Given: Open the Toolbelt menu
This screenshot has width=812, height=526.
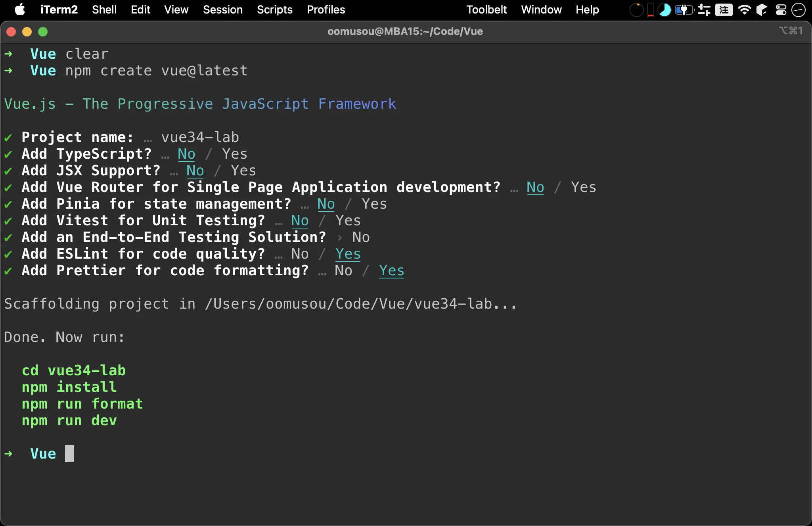Looking at the screenshot, I should [486, 10].
